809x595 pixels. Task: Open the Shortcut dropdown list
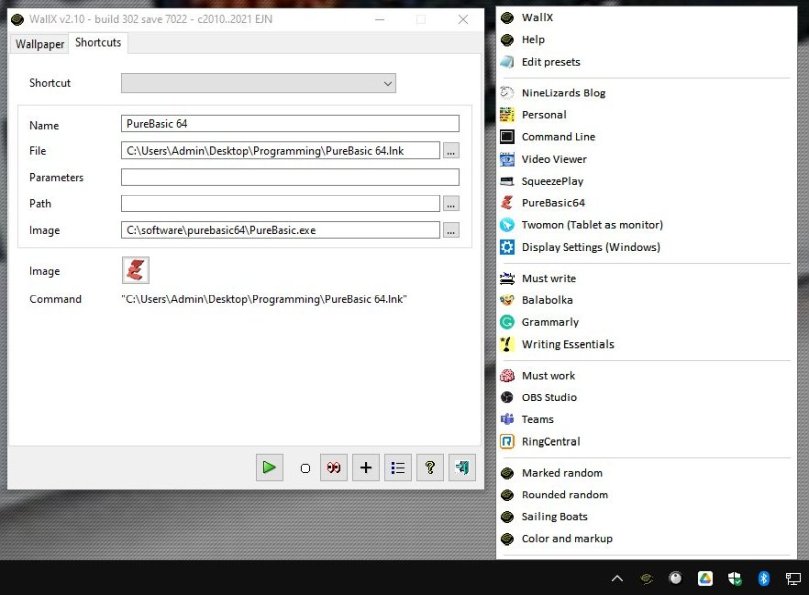(258, 83)
